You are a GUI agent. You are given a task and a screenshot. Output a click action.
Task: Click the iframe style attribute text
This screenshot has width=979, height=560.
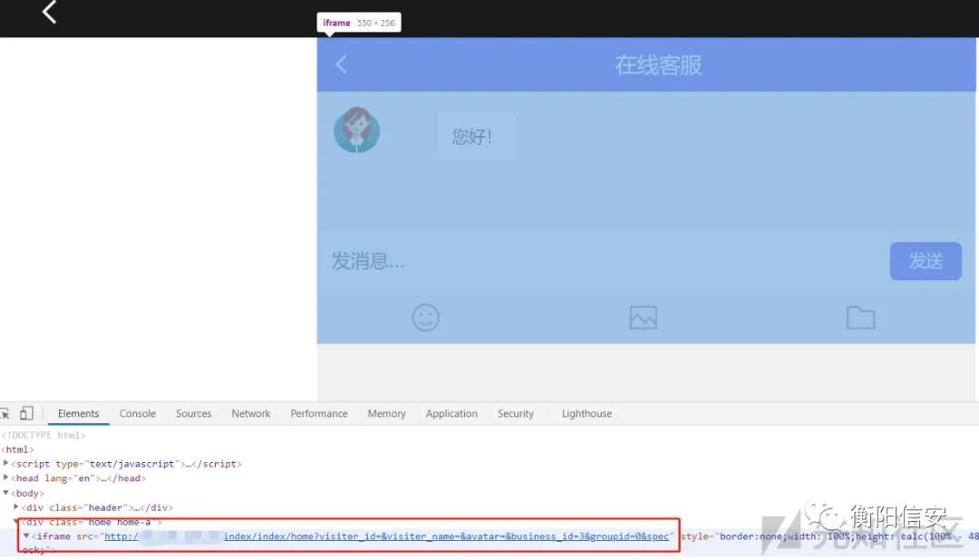tap(829, 536)
